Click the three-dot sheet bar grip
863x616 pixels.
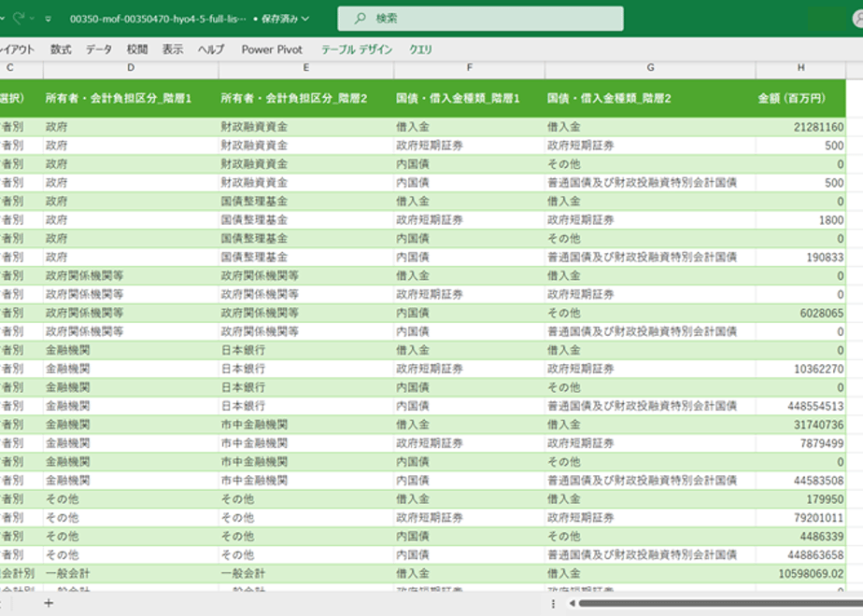[x=553, y=603]
